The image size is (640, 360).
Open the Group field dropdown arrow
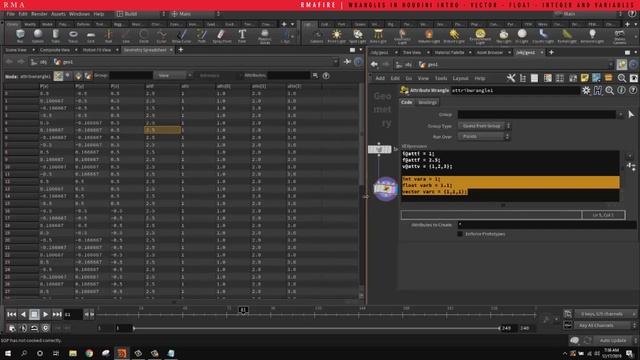pos(620,115)
